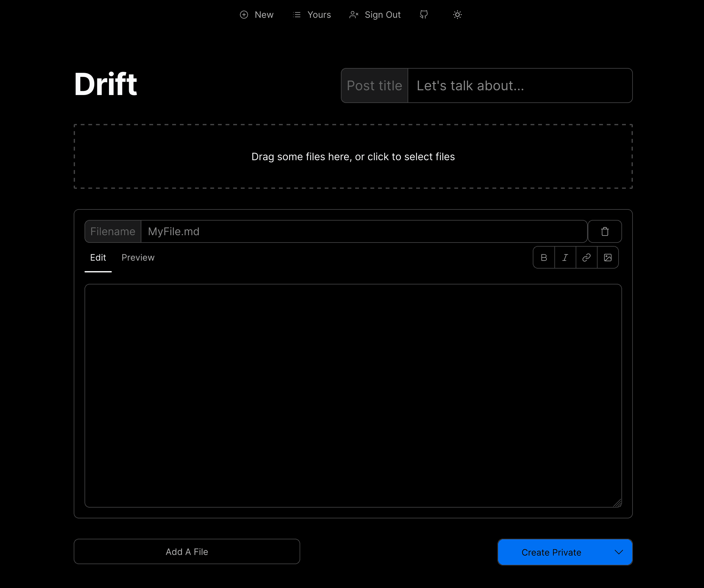Viewport: 704px width, 588px height.
Task: Click the file drop zone to select files
Action: [353, 156]
